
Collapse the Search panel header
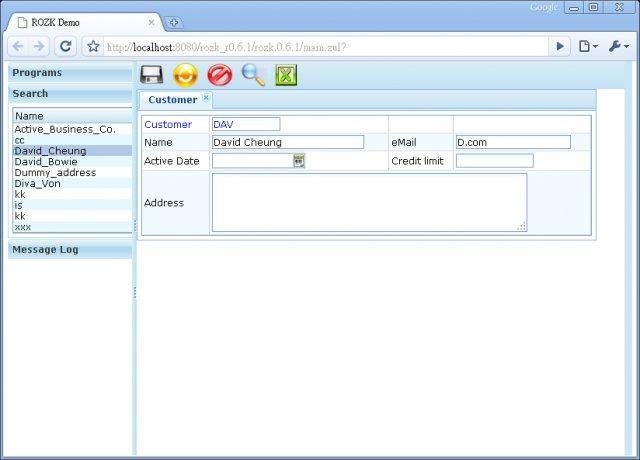(70, 93)
